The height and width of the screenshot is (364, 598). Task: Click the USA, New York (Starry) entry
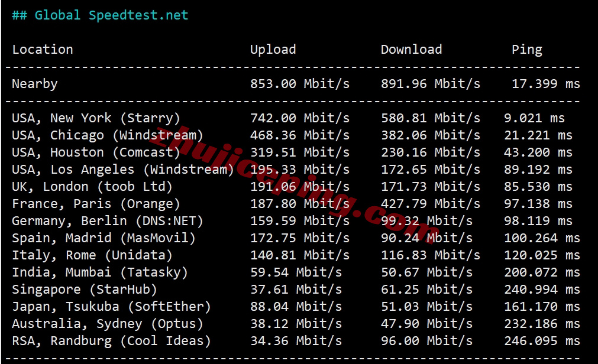point(96,118)
